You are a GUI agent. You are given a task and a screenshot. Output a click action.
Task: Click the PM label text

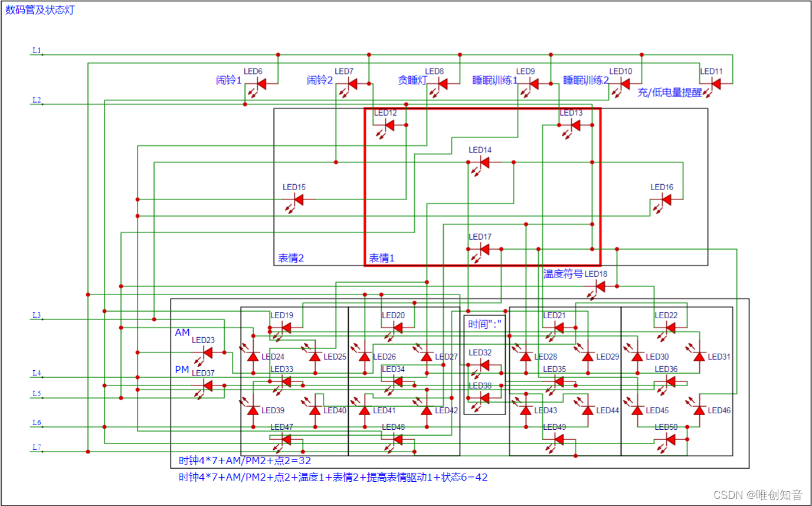click(x=182, y=370)
